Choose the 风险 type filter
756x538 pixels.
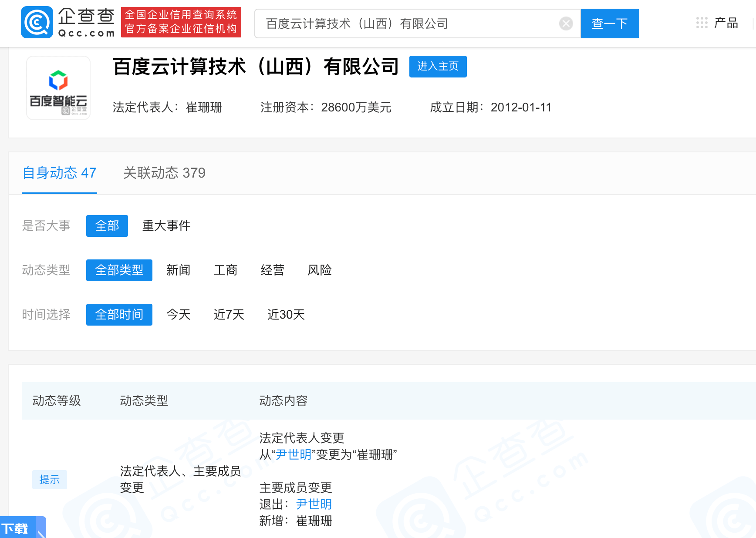(x=320, y=270)
